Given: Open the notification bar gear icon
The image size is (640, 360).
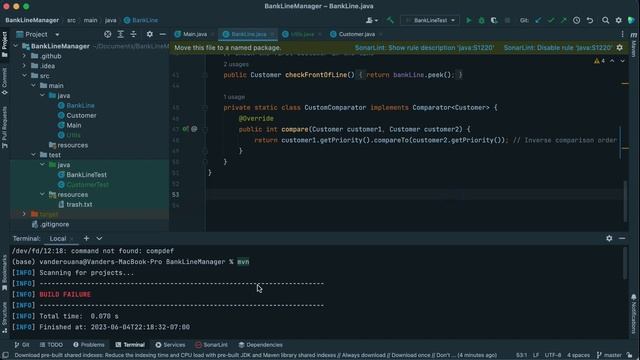Looking at the screenshot, I should pos(620,48).
